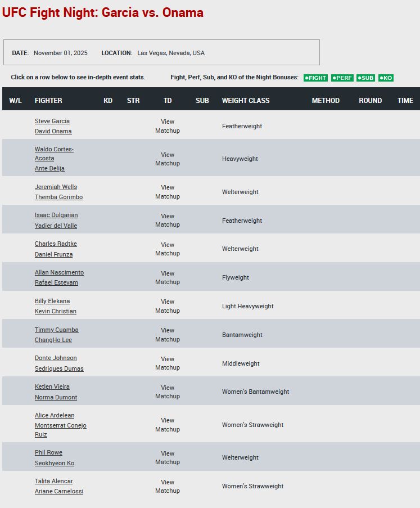420x508 pixels.
Task: Click the Waldo Cortes-Acosta link
Action: coord(54,154)
